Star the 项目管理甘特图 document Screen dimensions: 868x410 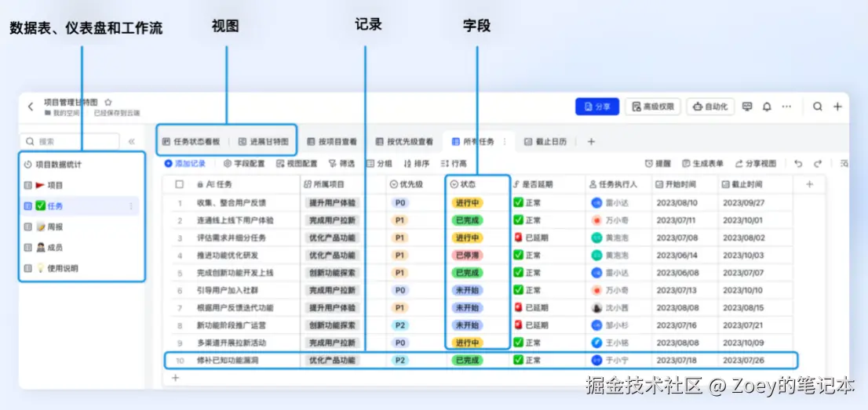[108, 103]
